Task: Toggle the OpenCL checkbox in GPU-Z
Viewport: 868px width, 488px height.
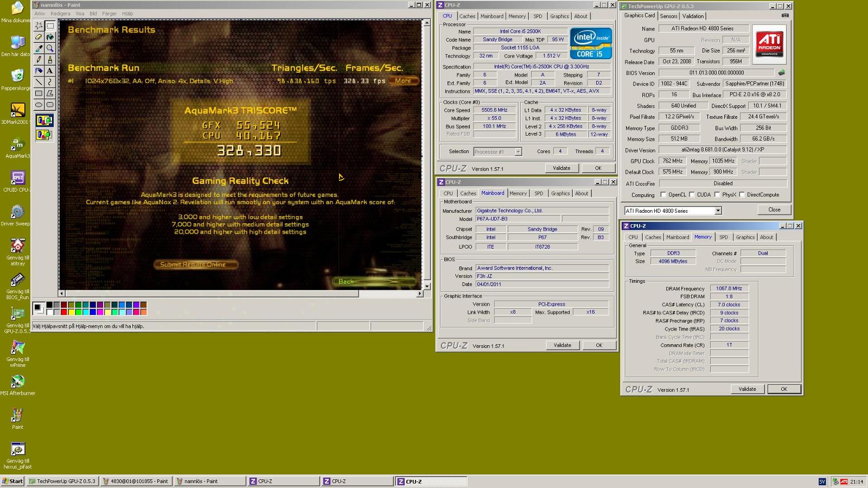Action: 663,194
